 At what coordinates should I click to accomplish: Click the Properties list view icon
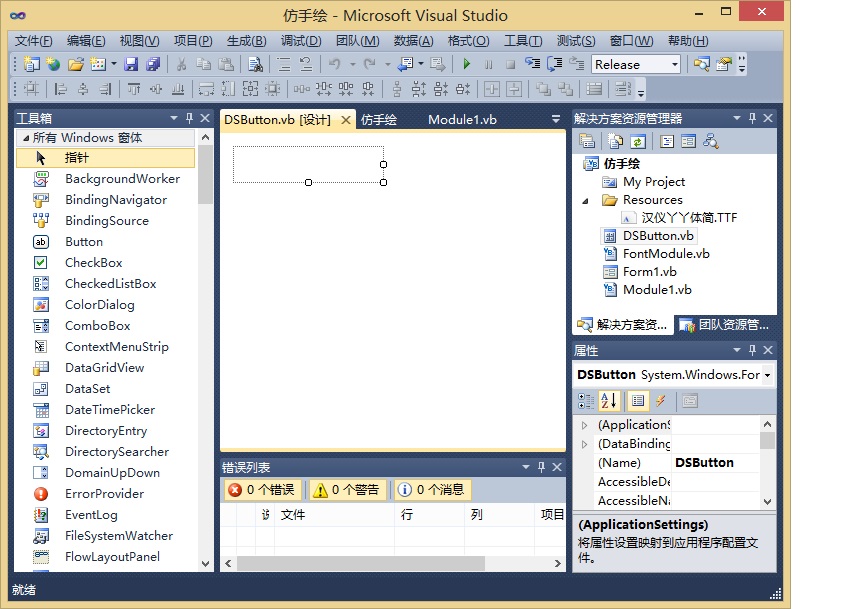(x=638, y=401)
